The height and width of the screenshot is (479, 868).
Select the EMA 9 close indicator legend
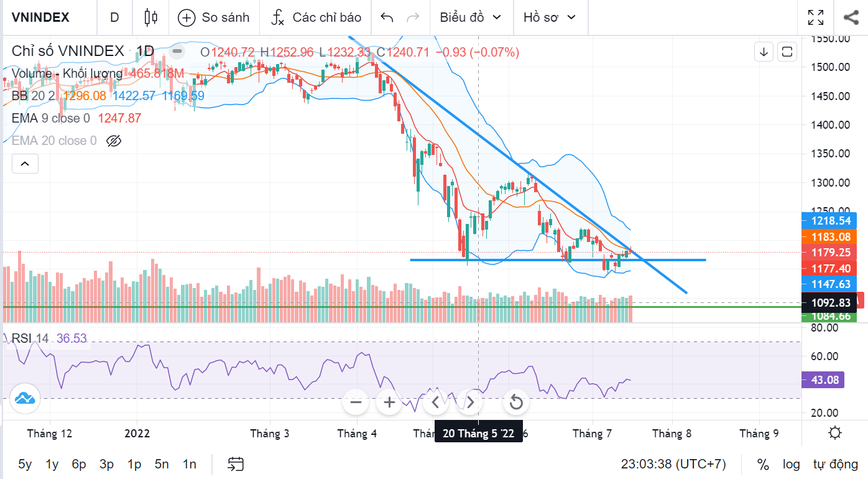coord(51,118)
